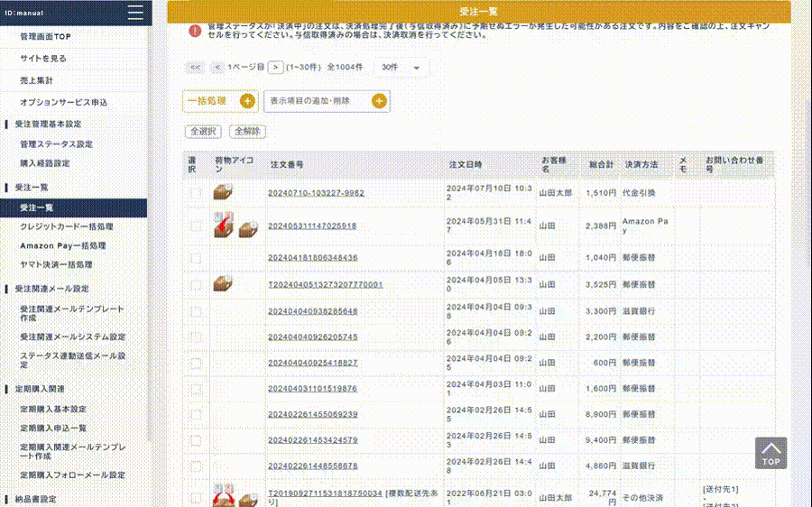Click package icon for order T2024040513273207770001

click(223, 284)
